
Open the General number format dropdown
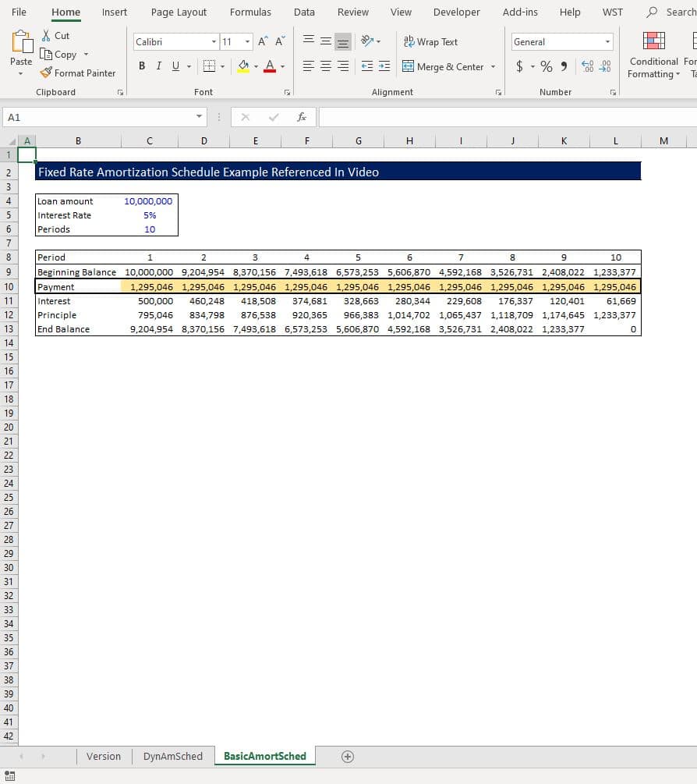607,42
